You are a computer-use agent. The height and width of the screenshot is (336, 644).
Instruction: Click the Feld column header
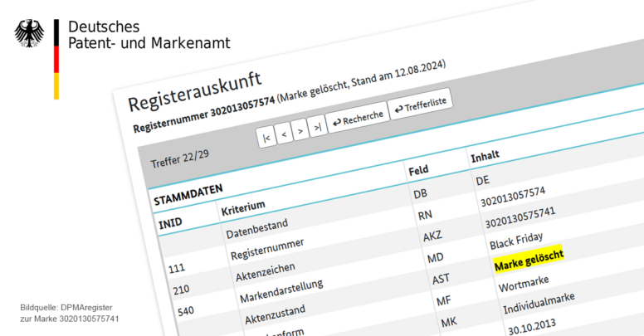[418, 170]
